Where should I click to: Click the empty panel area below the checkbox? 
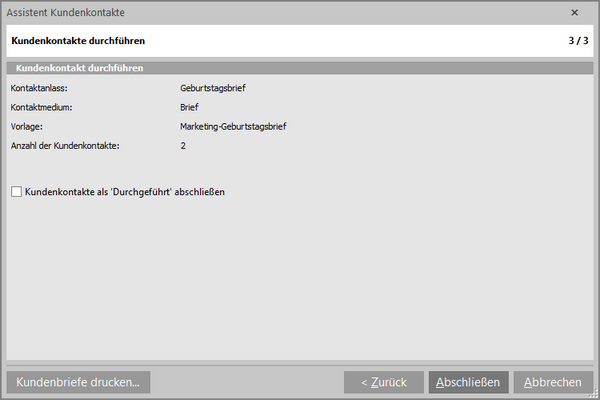[300, 280]
